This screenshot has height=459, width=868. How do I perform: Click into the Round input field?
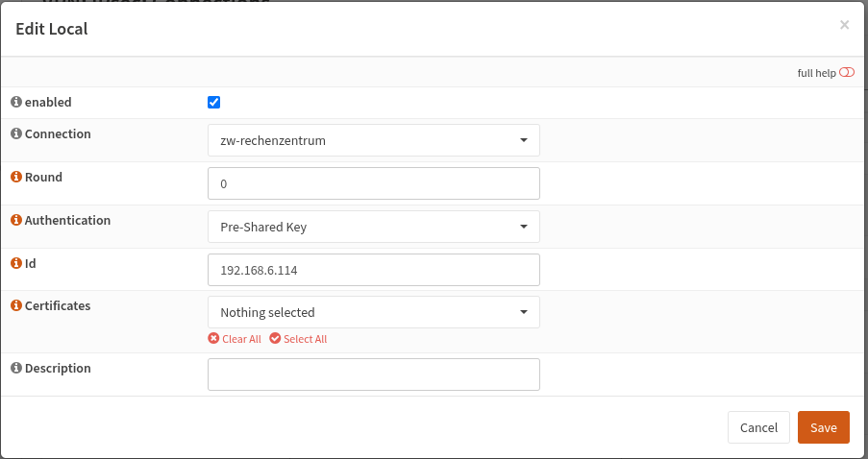point(373,183)
